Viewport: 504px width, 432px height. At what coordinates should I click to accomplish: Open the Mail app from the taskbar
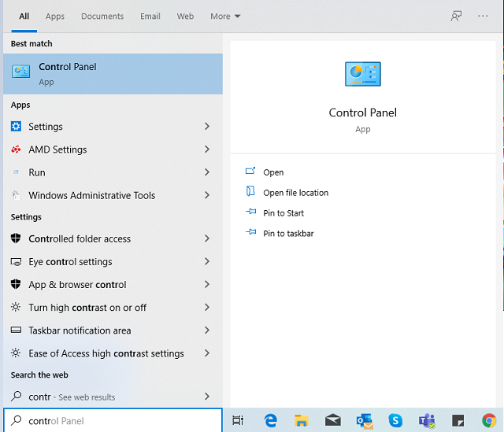[x=332, y=420]
